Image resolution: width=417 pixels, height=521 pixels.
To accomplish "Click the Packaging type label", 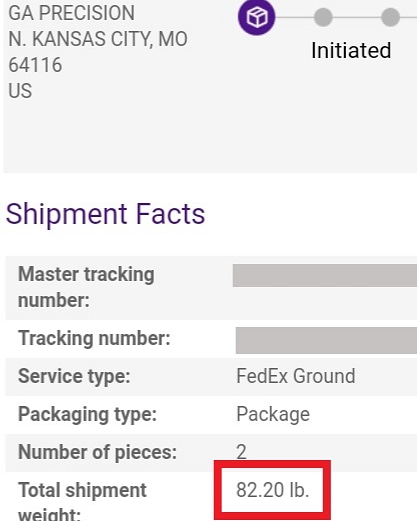I will point(87,414).
